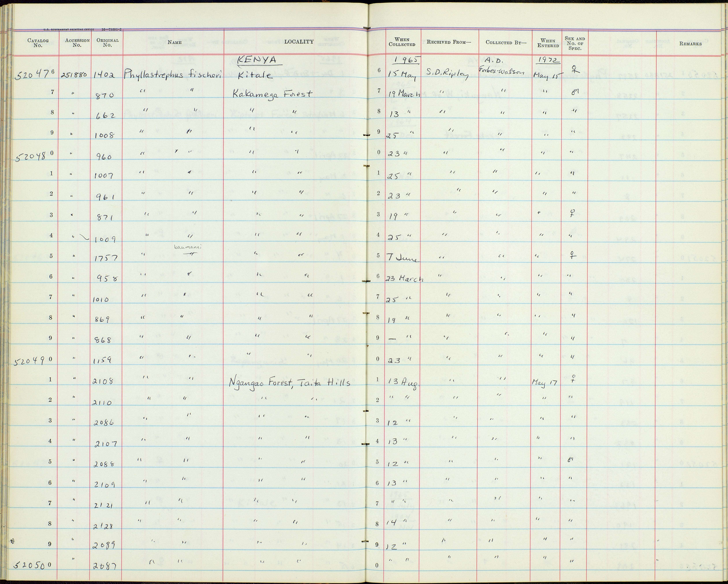Click the 'When Collected' column header
Viewport: 728px width, 584px height.
point(402,42)
